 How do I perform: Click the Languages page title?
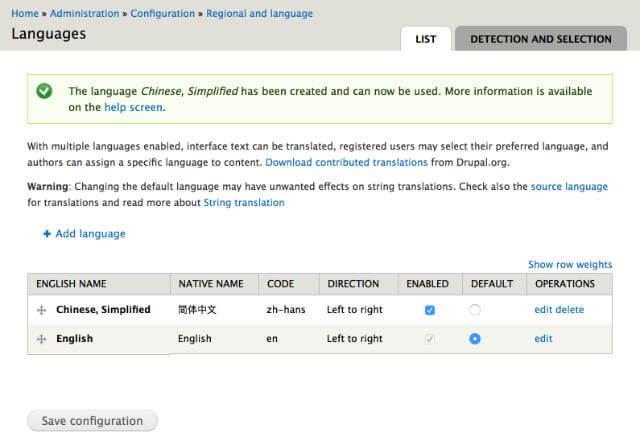49,34
